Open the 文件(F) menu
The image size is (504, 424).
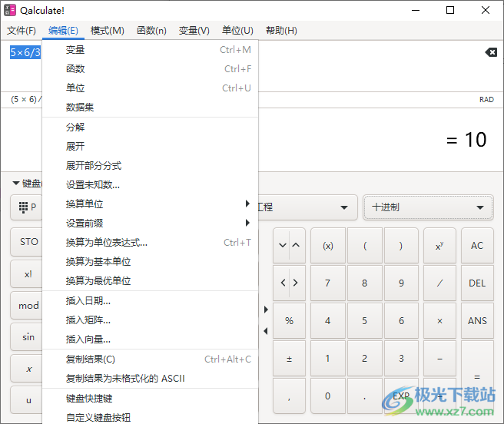tap(22, 31)
